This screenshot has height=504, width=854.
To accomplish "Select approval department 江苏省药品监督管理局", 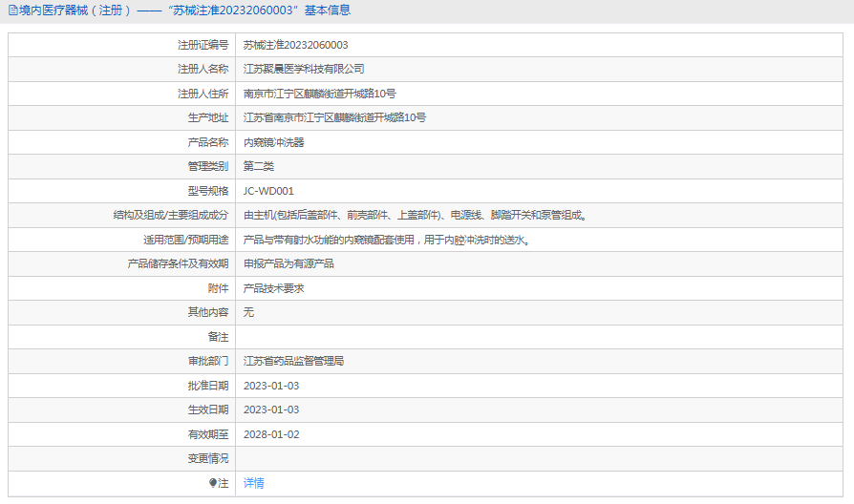I will pyautogui.click(x=293, y=361).
